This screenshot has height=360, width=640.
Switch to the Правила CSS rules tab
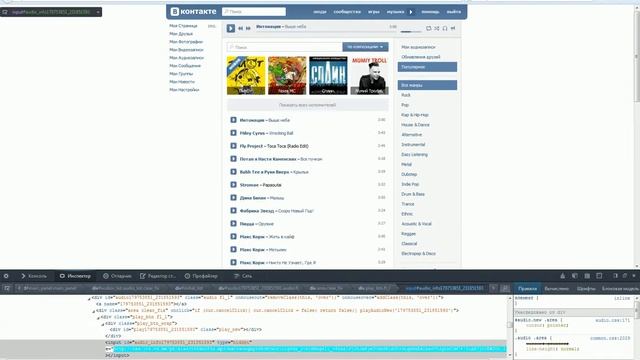pos(527,289)
